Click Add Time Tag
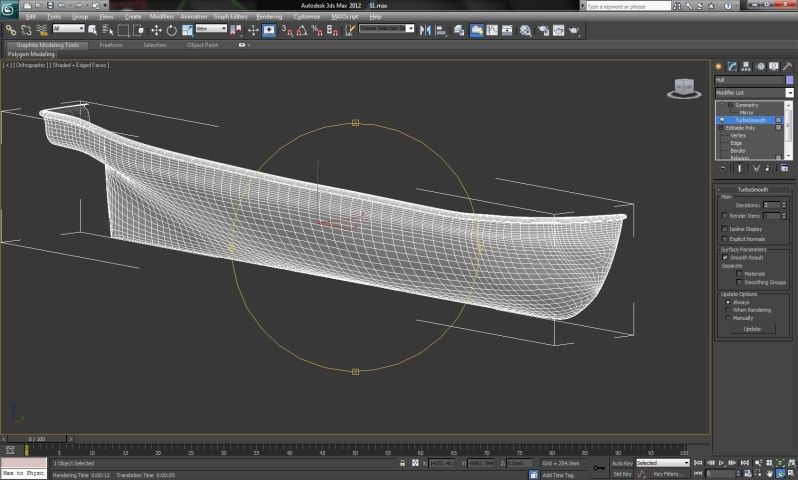This screenshot has height=480, width=798. (558, 475)
